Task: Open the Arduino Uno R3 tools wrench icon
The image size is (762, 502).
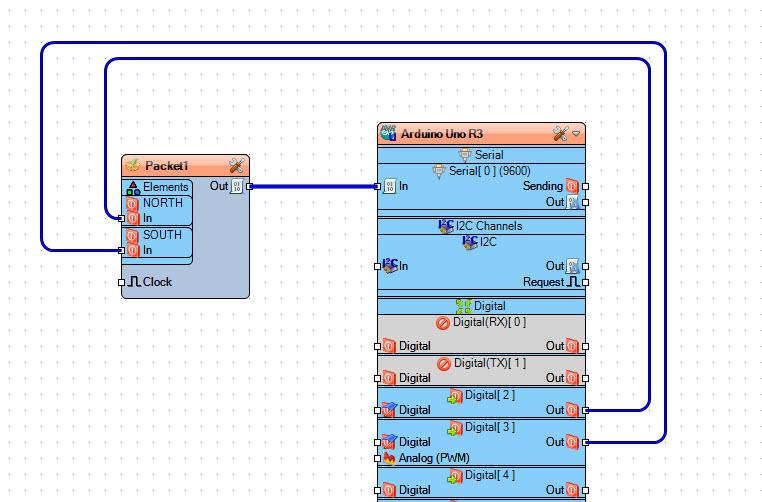Action: pyautogui.click(x=560, y=134)
